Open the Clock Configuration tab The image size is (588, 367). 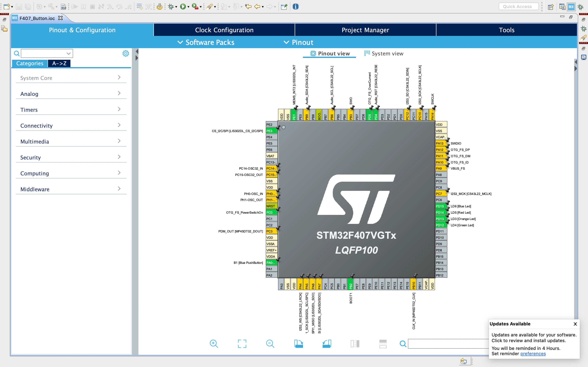[x=224, y=30]
